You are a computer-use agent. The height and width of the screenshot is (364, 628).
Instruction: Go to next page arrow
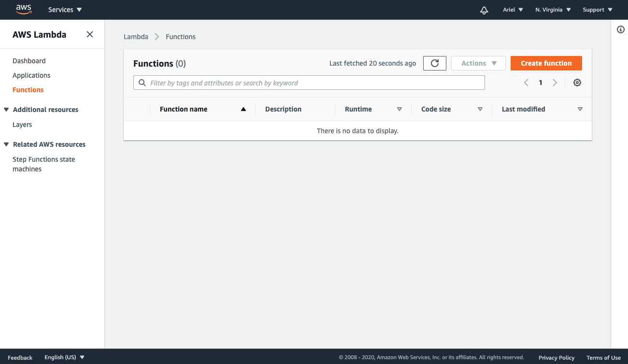click(555, 83)
